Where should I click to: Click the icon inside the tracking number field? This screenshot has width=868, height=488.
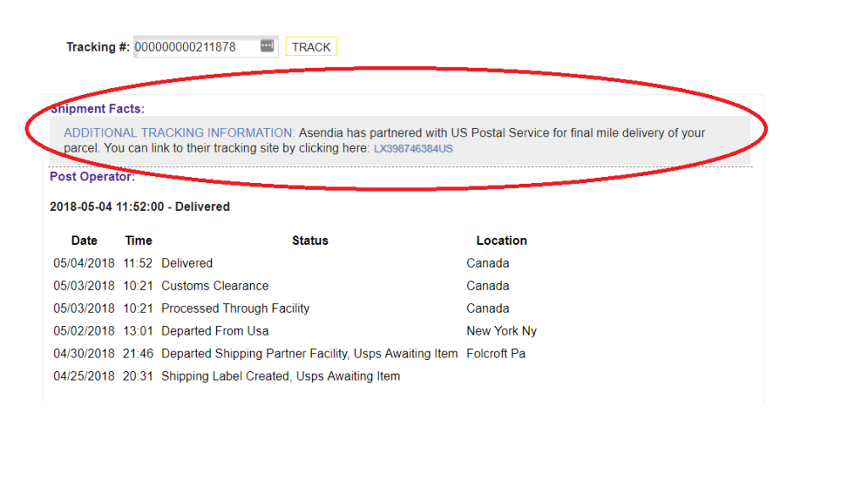pyautogui.click(x=267, y=46)
